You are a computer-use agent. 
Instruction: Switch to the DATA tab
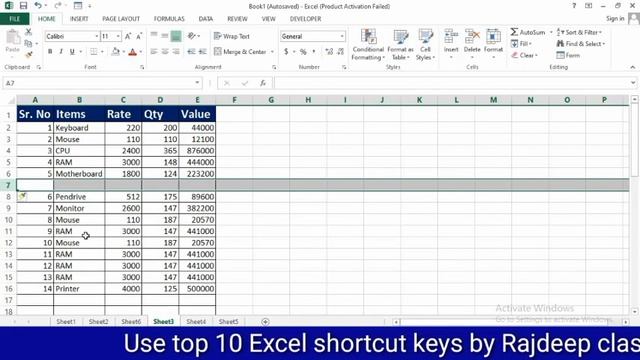tap(205, 19)
